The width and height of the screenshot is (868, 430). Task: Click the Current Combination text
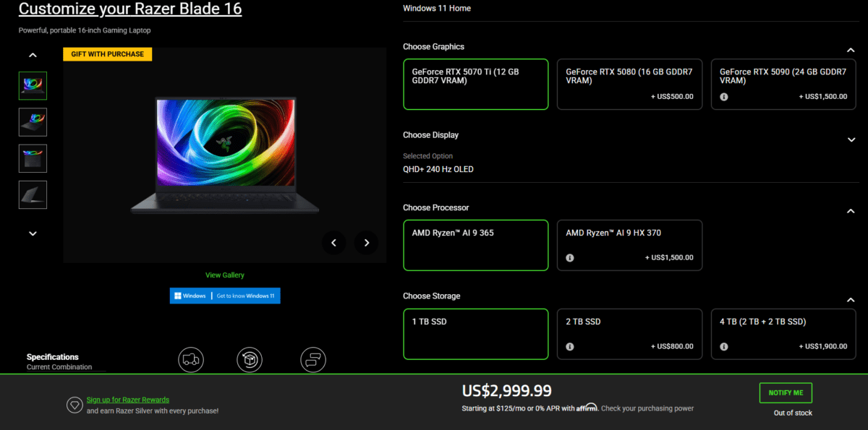(59, 367)
